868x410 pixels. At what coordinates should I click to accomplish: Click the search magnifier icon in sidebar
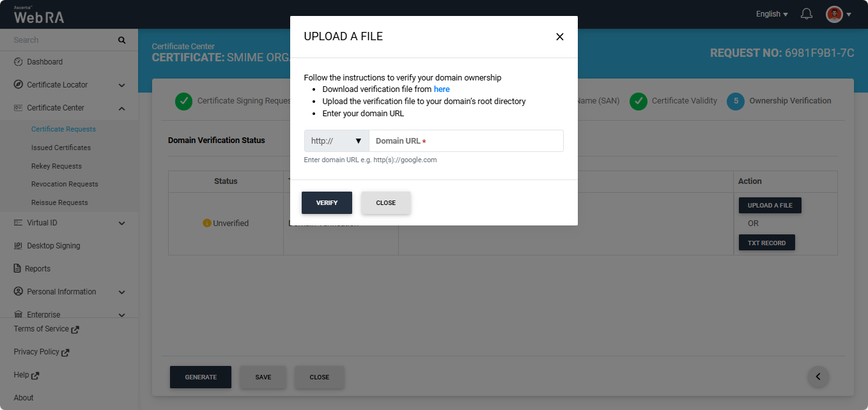click(x=121, y=40)
